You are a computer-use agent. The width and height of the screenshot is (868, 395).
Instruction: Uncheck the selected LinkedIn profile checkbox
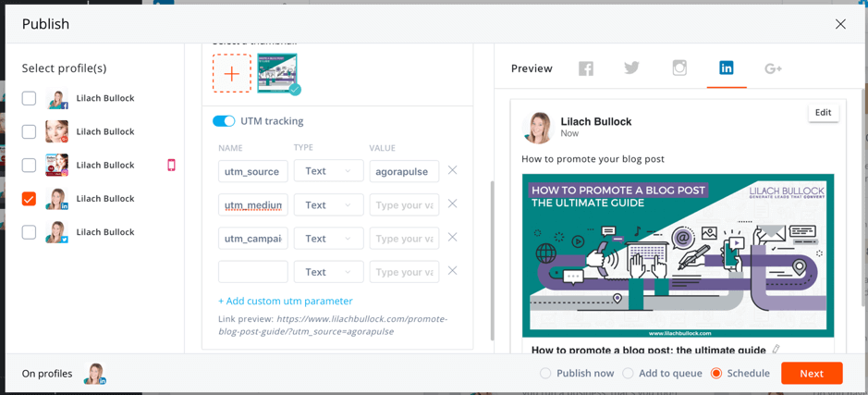point(30,199)
